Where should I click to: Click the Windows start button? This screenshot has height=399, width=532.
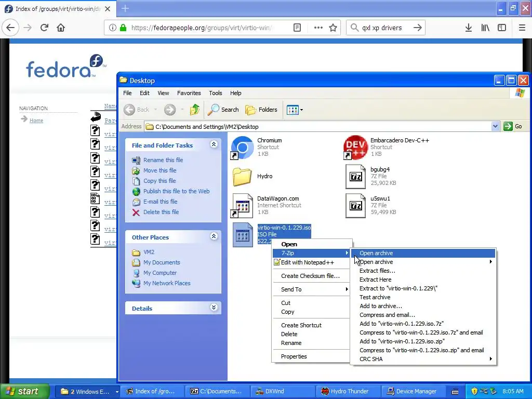[24, 391]
